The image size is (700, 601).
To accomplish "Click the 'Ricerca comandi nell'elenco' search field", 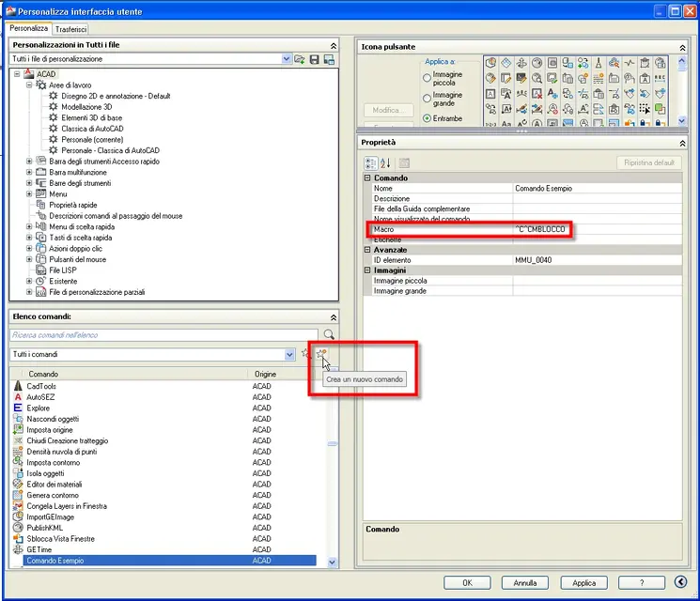I will pyautogui.click(x=163, y=334).
